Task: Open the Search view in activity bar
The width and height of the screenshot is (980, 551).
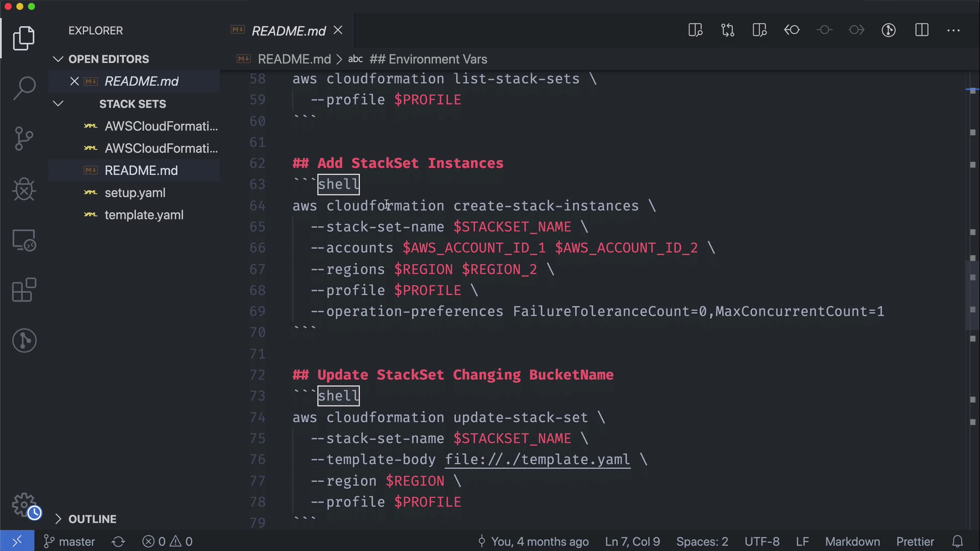Action: point(24,88)
